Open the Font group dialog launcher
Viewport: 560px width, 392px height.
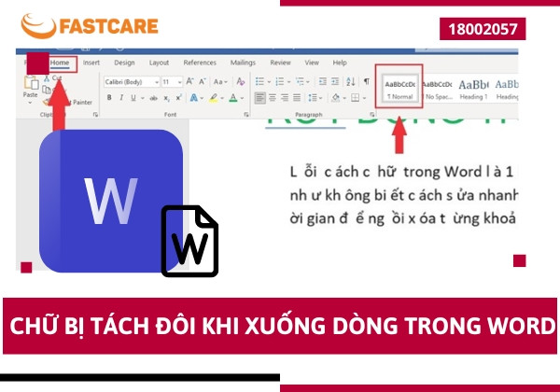246,114
